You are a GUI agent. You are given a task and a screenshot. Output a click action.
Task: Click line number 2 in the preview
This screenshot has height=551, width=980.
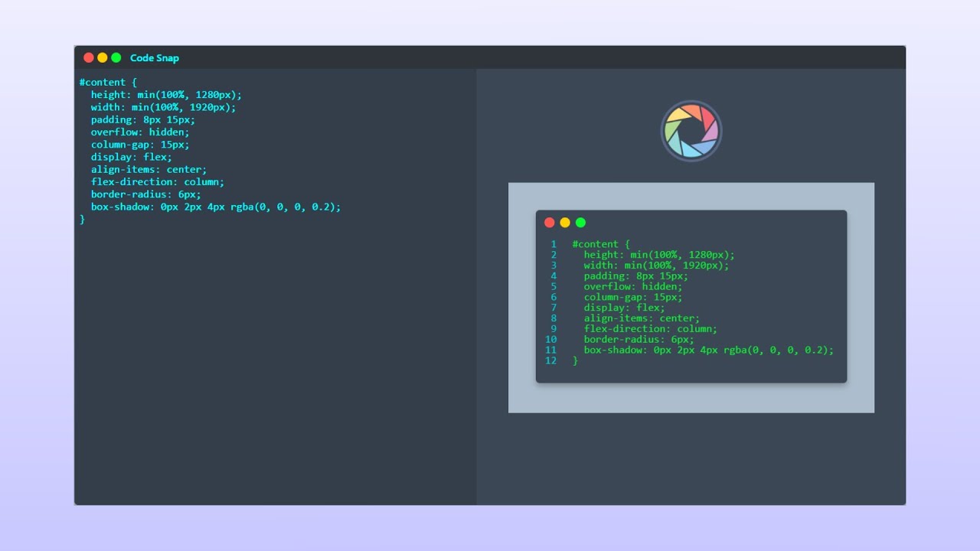click(x=554, y=255)
